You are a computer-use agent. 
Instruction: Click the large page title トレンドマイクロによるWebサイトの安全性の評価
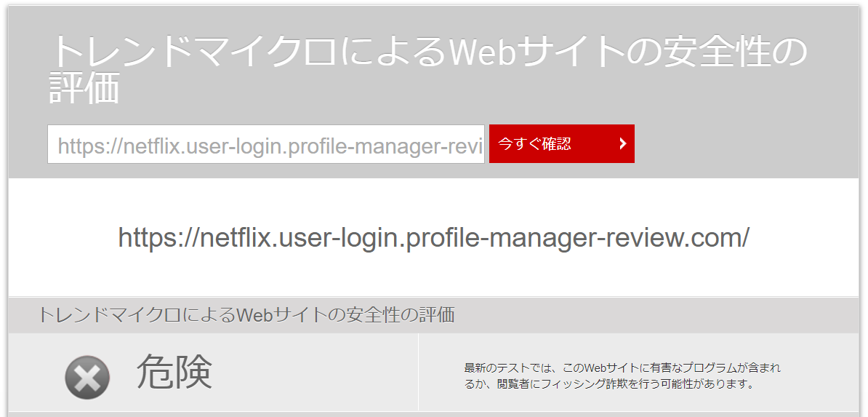(427, 70)
